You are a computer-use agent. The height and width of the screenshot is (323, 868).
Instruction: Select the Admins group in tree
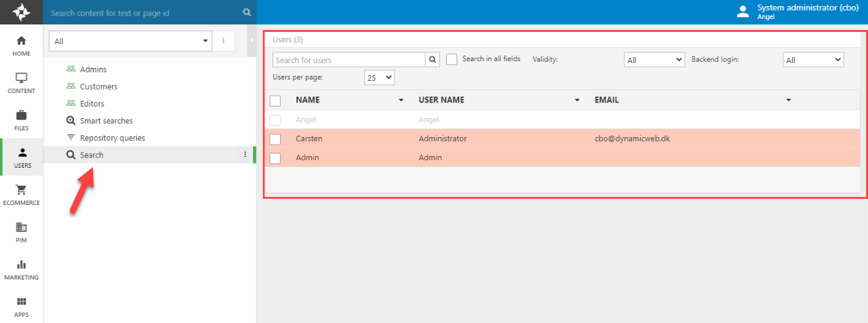click(93, 69)
